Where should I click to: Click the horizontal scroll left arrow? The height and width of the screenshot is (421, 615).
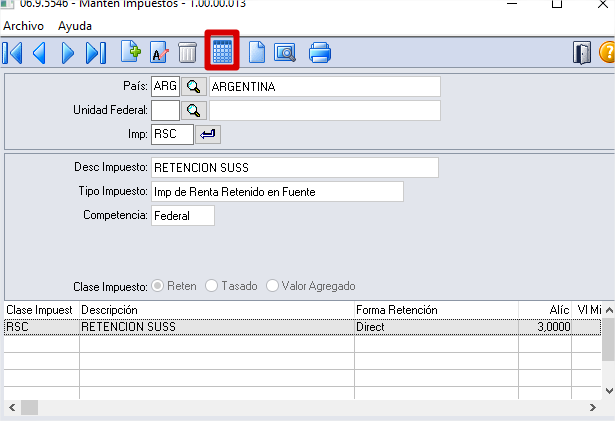pyautogui.click(x=12, y=408)
